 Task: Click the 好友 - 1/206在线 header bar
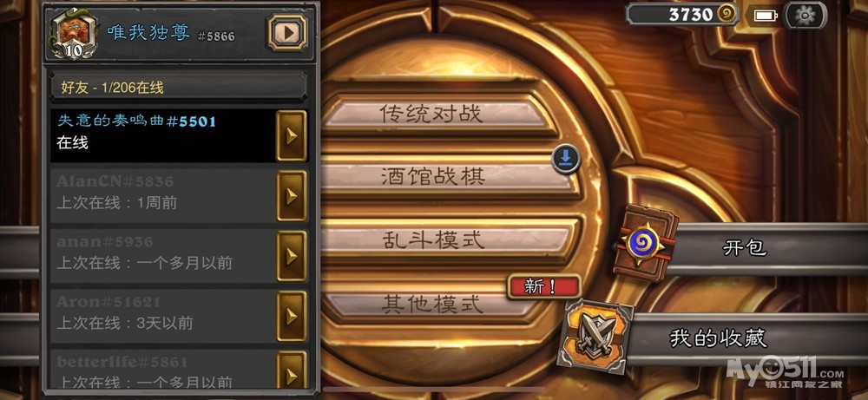[x=179, y=88]
